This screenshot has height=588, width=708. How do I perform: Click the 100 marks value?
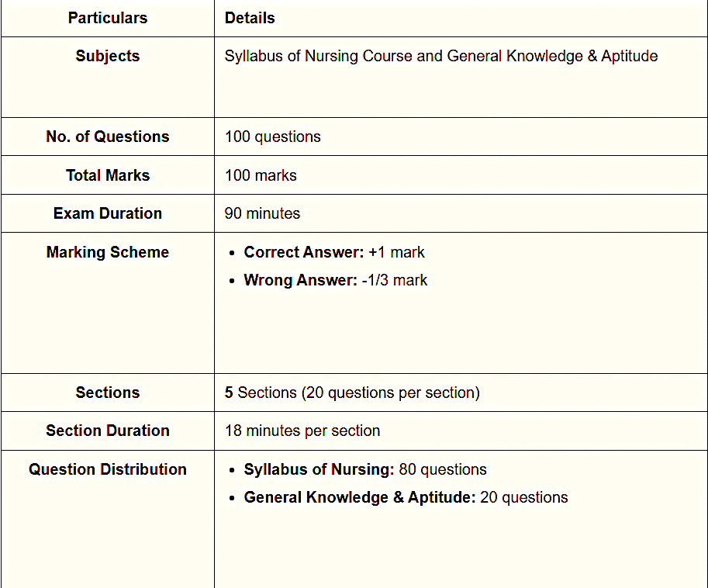(261, 175)
